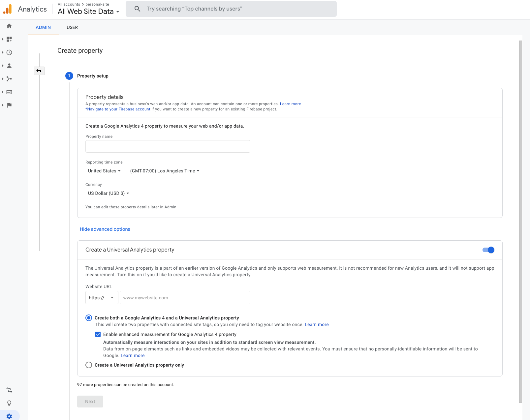
Task: Open the Acquisition icon in sidebar
Action: click(9, 79)
